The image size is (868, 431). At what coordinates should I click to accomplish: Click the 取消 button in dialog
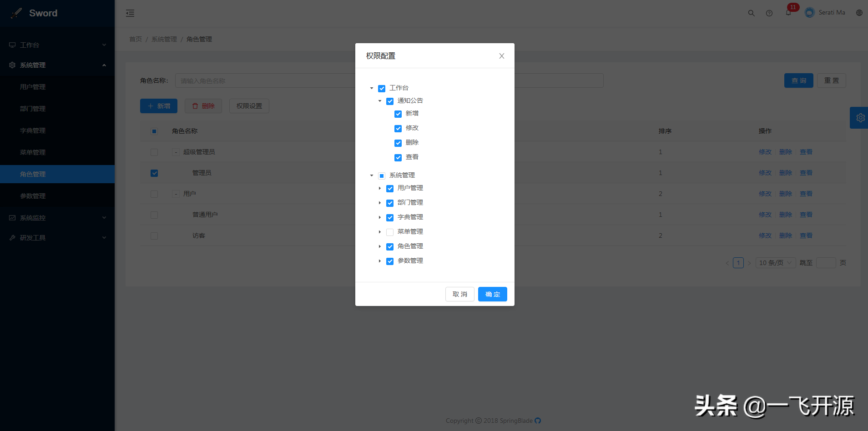click(x=460, y=294)
